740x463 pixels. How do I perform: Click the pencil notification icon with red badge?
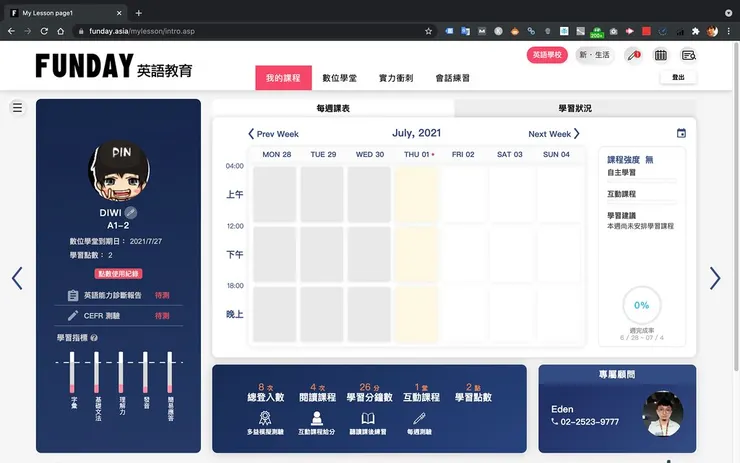(x=633, y=55)
